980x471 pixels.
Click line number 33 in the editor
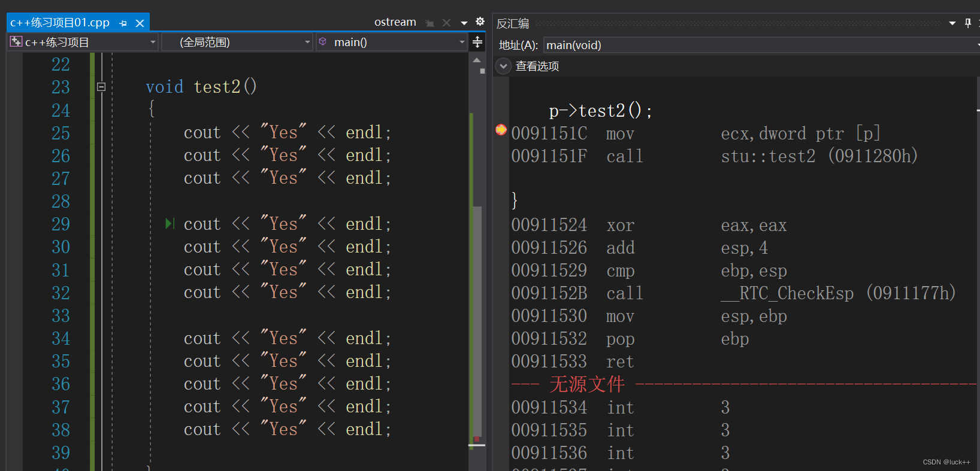click(61, 316)
